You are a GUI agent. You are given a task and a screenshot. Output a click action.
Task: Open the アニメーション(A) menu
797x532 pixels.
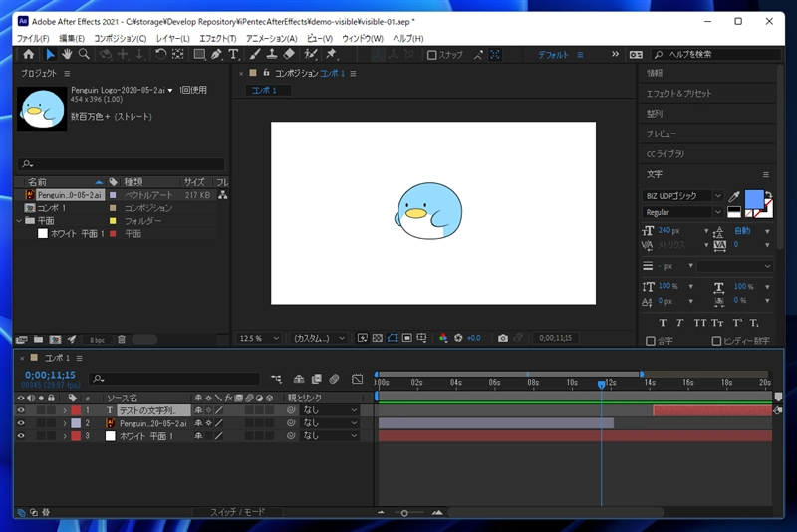(x=271, y=38)
